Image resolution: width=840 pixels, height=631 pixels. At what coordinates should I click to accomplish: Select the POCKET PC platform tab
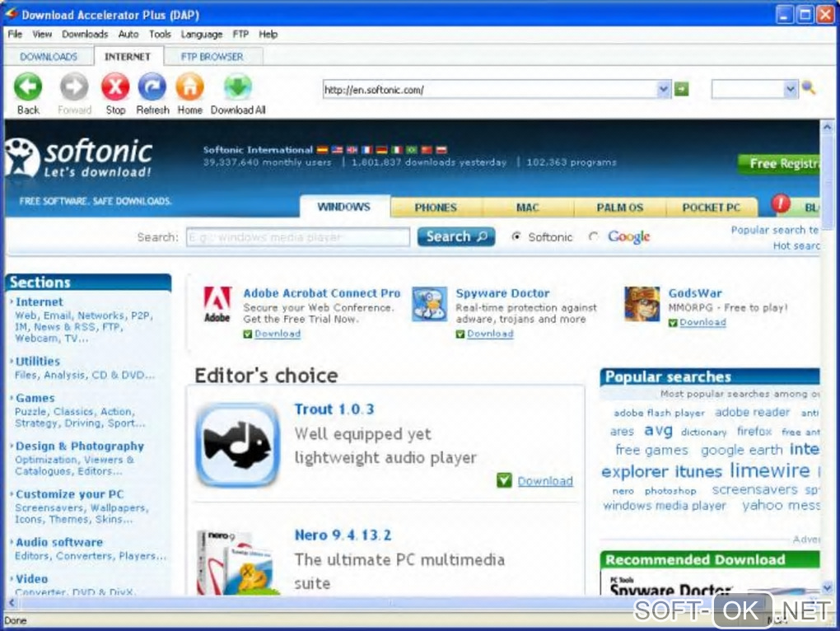point(712,208)
